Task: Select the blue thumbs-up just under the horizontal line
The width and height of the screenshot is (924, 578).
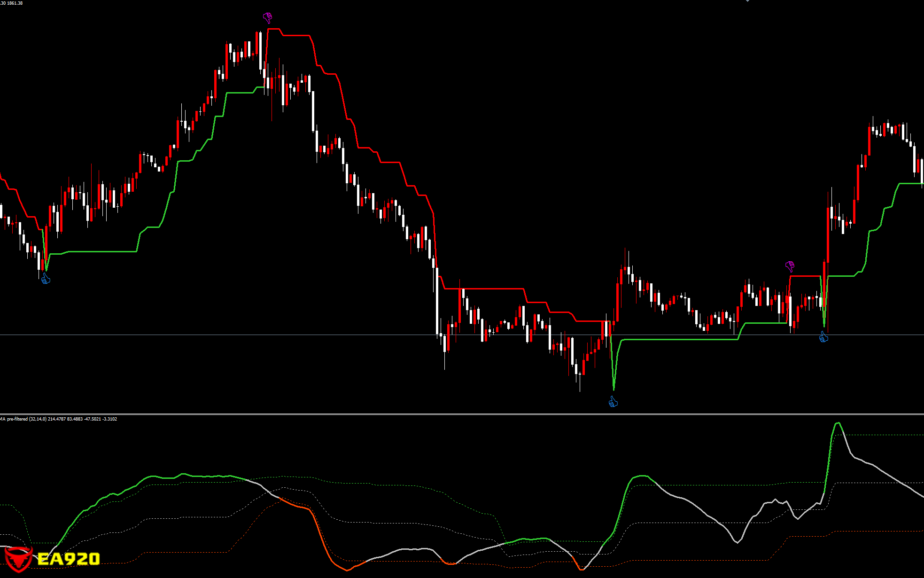Action: tap(823, 337)
